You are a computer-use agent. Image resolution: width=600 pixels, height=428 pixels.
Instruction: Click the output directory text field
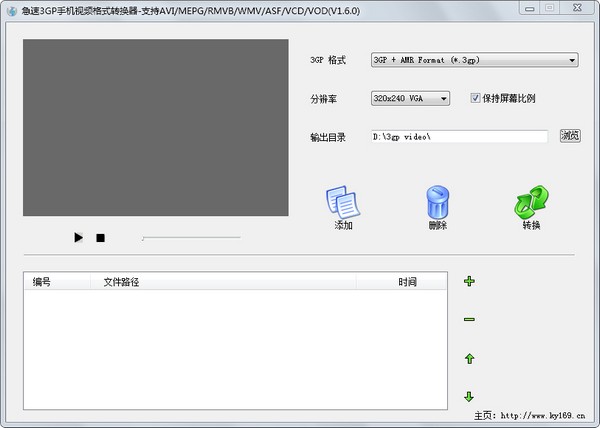459,137
